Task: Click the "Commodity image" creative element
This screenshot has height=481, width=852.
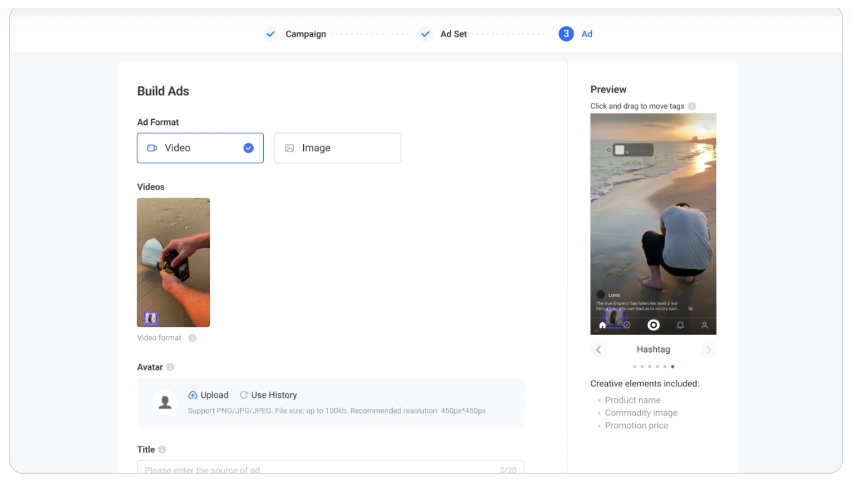Action: pyautogui.click(x=641, y=413)
